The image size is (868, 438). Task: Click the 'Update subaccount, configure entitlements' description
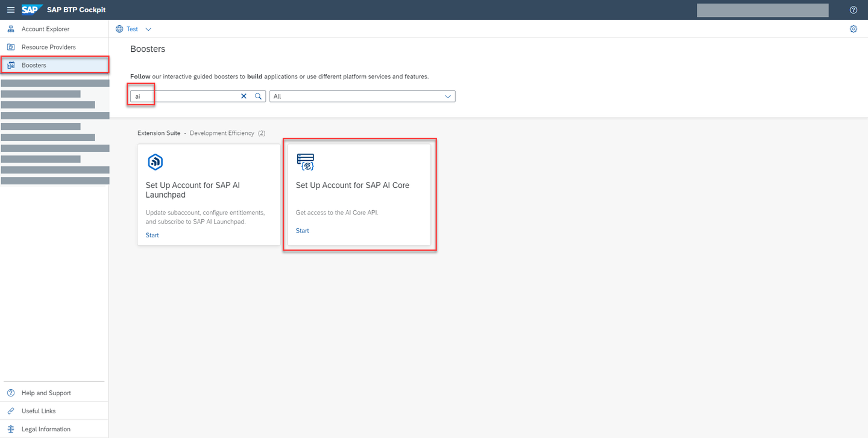click(205, 217)
